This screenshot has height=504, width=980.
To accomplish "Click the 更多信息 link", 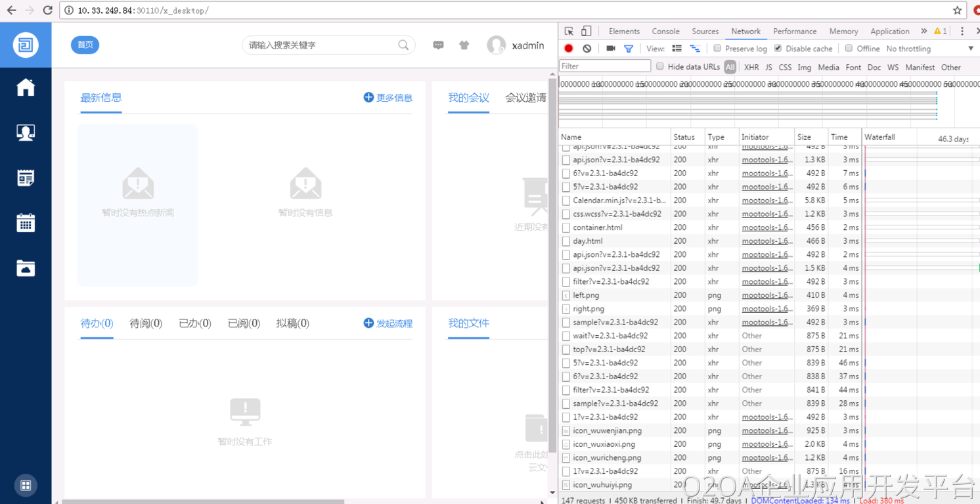I will (388, 98).
